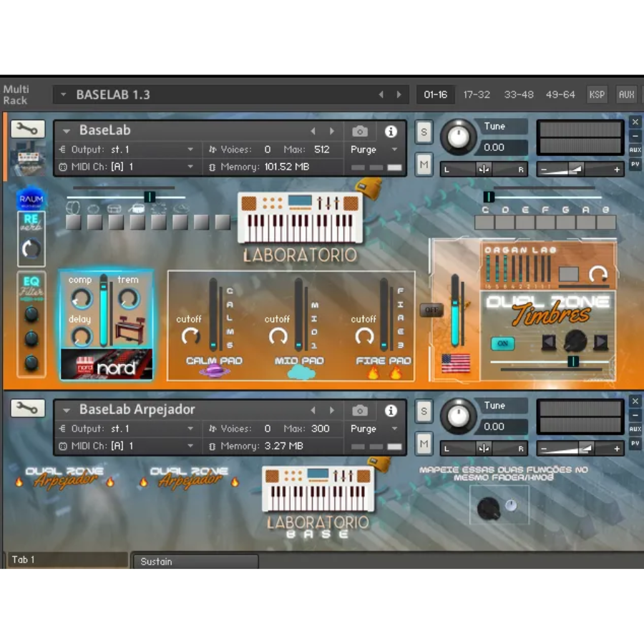The height and width of the screenshot is (644, 644).
Task: Click the first drum icon above pads
Action: click(x=73, y=208)
